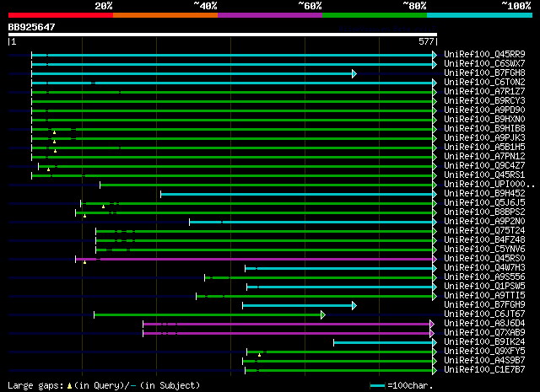Click the cyan ~100% identity legend segment
Viewport: 540px width, 392px height.
pos(480,15)
